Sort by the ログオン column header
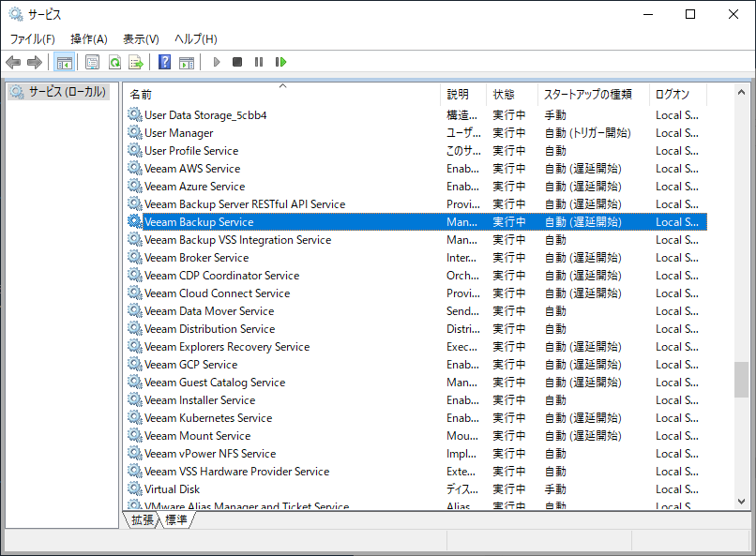 coord(678,94)
